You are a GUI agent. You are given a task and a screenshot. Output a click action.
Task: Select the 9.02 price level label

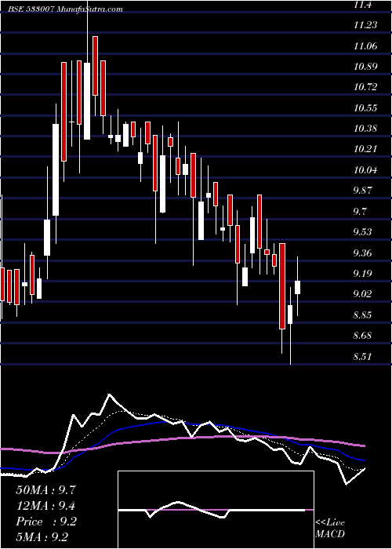point(364,294)
